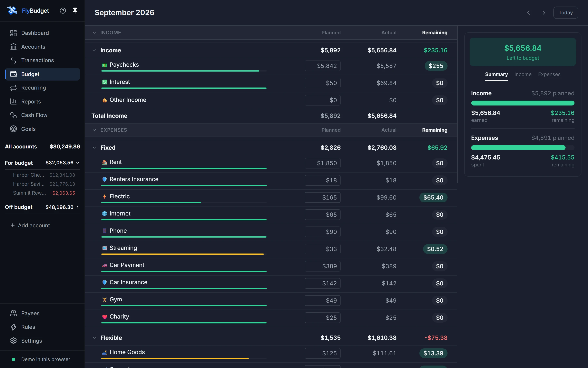Screen dimensions: 588x368
Task: Click the Car Payment car icon
Action: click(105, 265)
